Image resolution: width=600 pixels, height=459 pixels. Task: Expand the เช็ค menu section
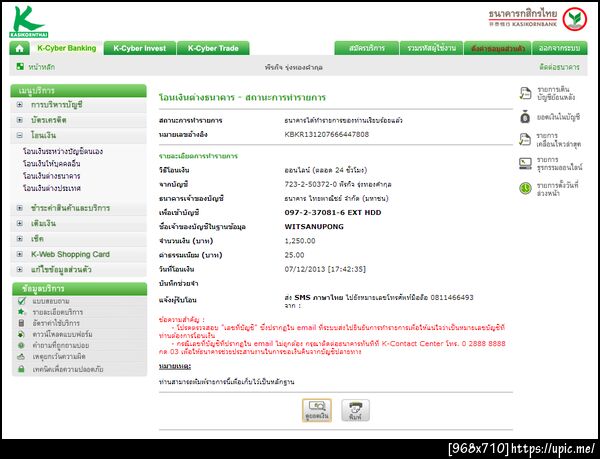point(20,239)
